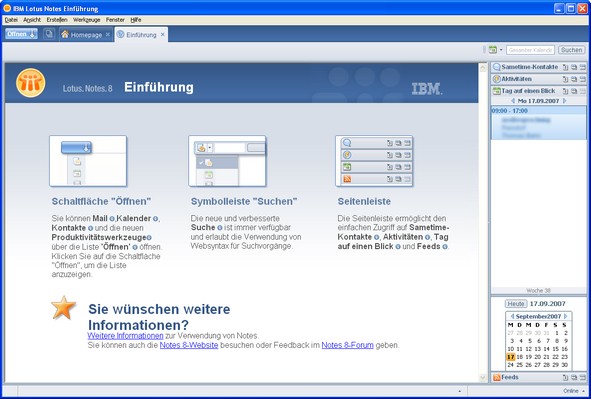The image size is (591, 399).
Task: Open the Weitere Informationen link
Action: pos(126,336)
